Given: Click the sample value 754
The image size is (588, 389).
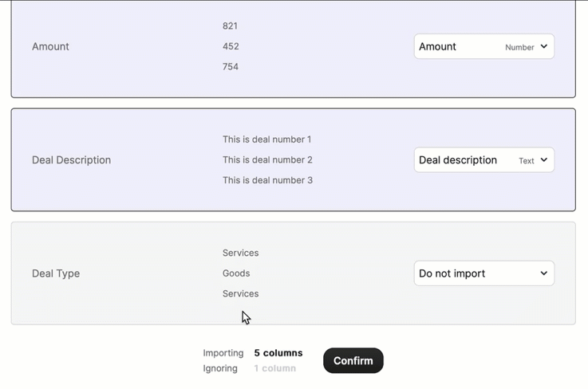Looking at the screenshot, I should [230, 67].
